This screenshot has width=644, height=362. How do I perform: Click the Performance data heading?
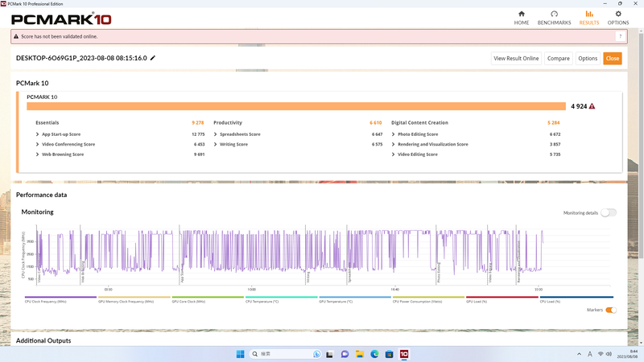[42, 195]
